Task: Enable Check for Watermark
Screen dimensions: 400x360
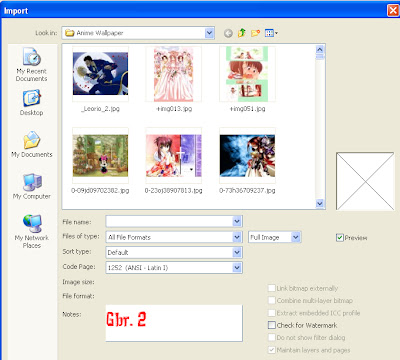Action: coord(272,325)
